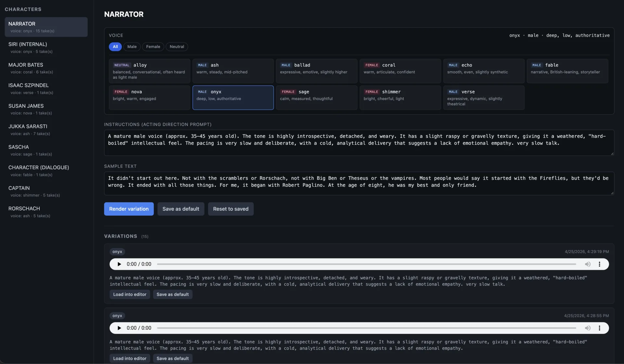Open the CAPTAIN character
624x364 pixels.
click(x=46, y=191)
